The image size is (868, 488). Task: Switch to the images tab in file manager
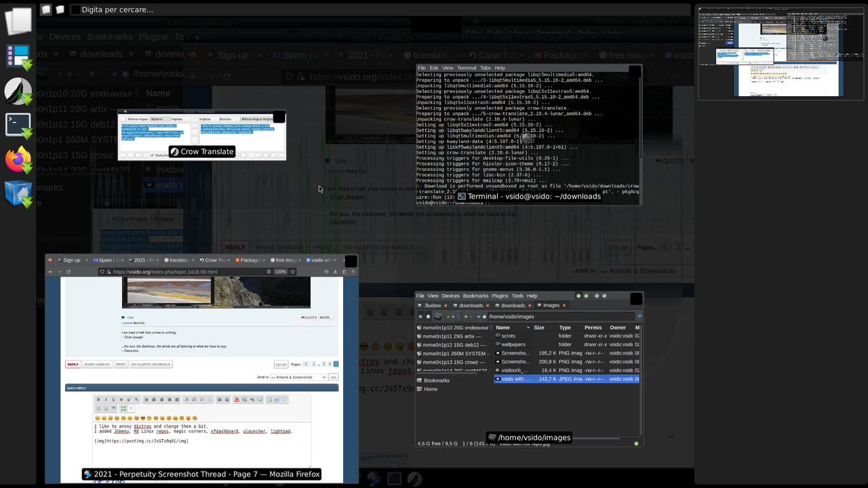tap(551, 305)
